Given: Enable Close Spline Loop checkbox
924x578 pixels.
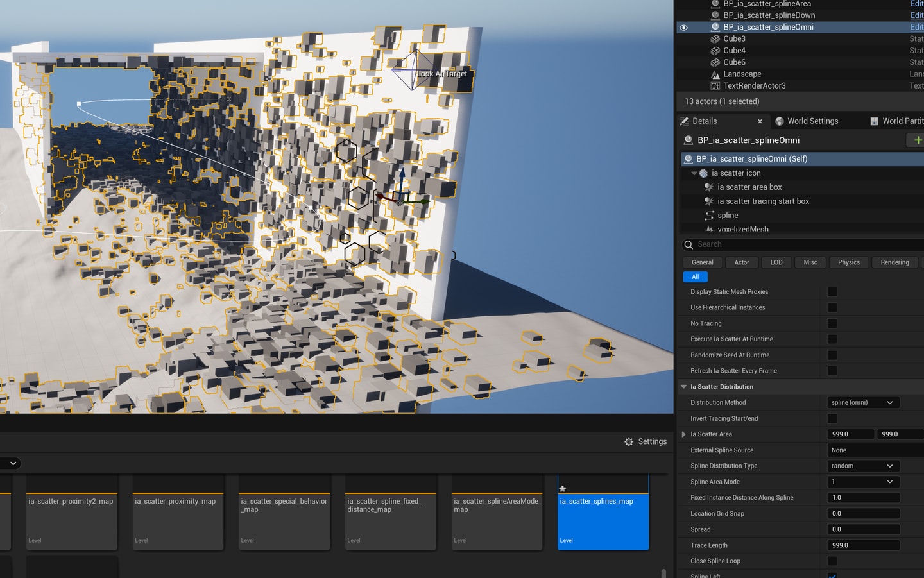Looking at the screenshot, I should point(832,561).
